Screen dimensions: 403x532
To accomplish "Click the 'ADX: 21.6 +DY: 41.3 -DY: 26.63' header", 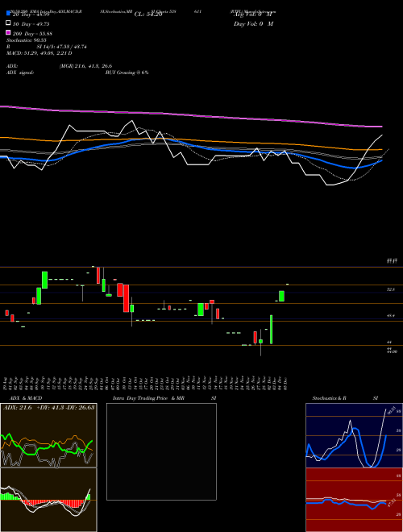I will (x=48, y=407).
